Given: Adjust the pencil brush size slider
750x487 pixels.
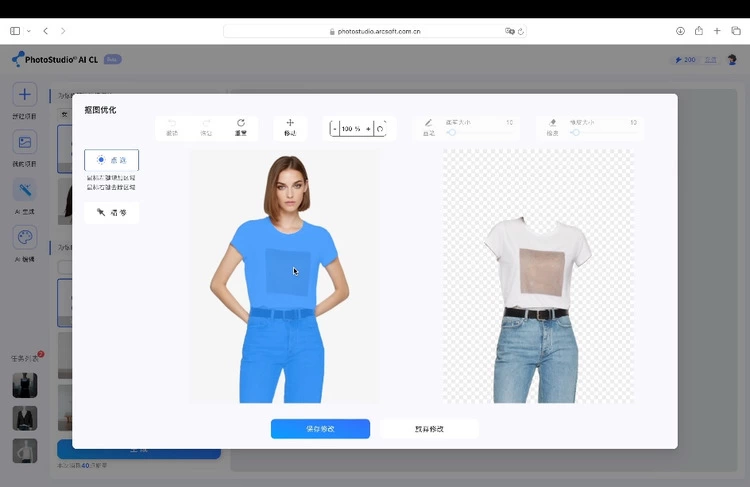Looking at the screenshot, I should [x=453, y=132].
